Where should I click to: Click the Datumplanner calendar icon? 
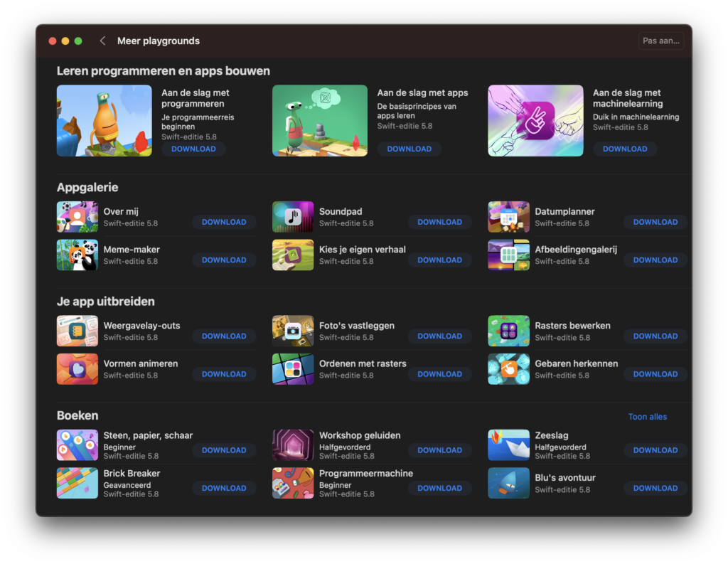(x=508, y=216)
